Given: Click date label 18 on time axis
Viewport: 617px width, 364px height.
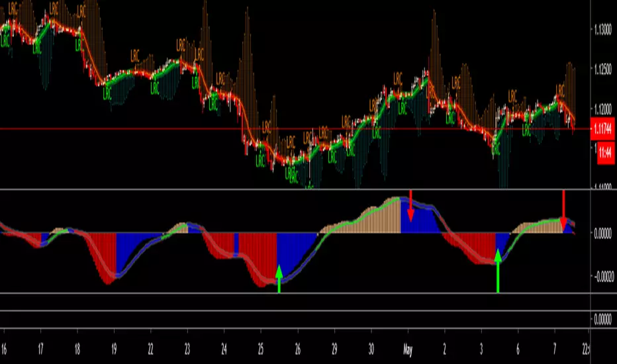Looking at the screenshot, I should tap(77, 349).
